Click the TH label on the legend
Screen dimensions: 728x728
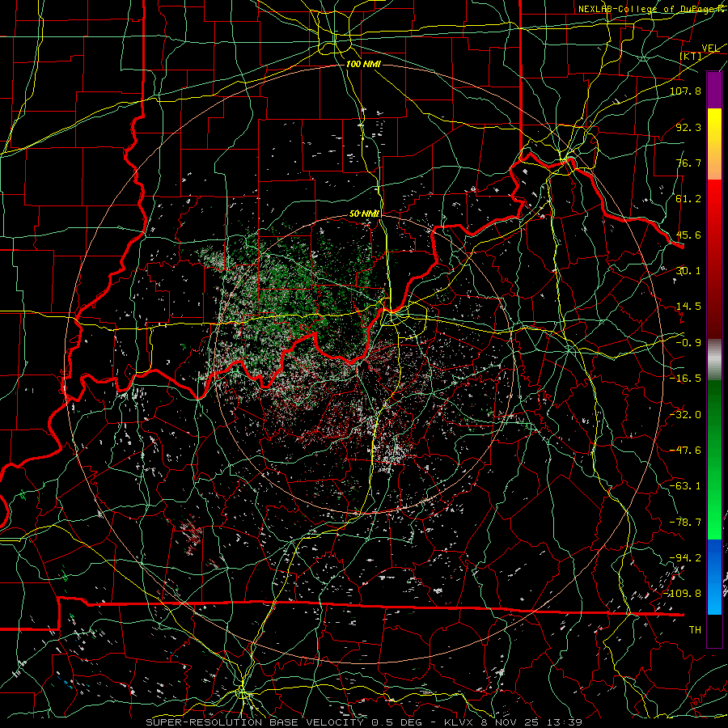tap(695, 630)
